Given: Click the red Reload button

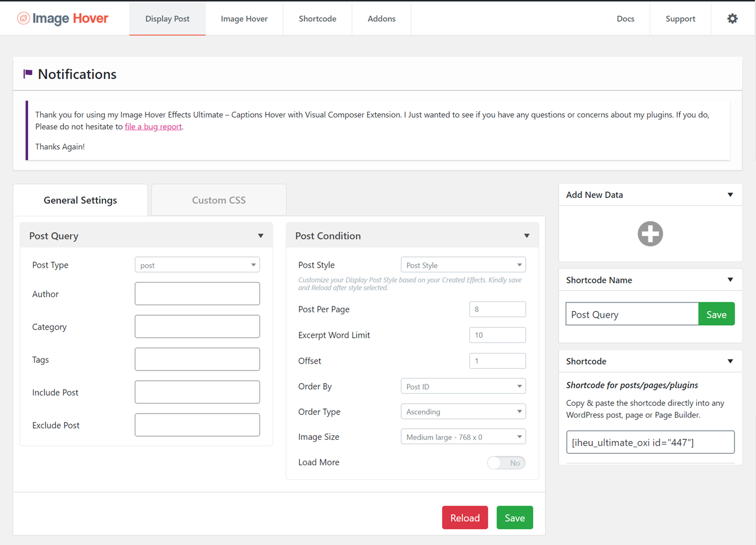Looking at the screenshot, I should click(x=465, y=518).
